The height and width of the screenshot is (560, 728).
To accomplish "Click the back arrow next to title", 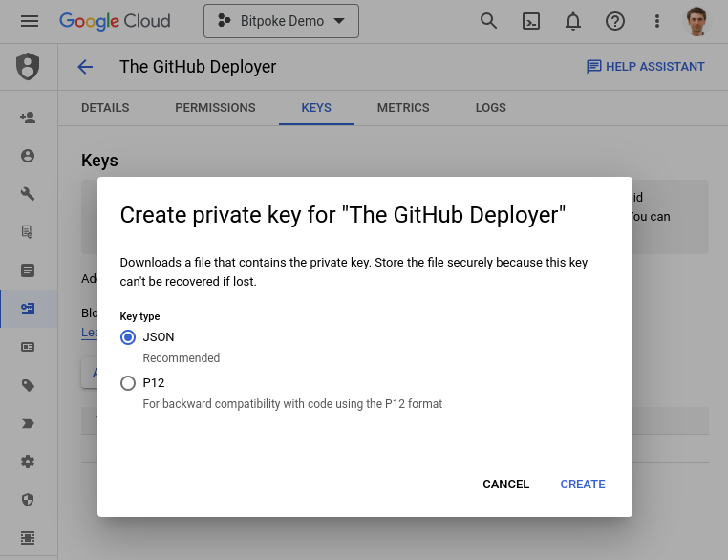I will tap(85, 67).
